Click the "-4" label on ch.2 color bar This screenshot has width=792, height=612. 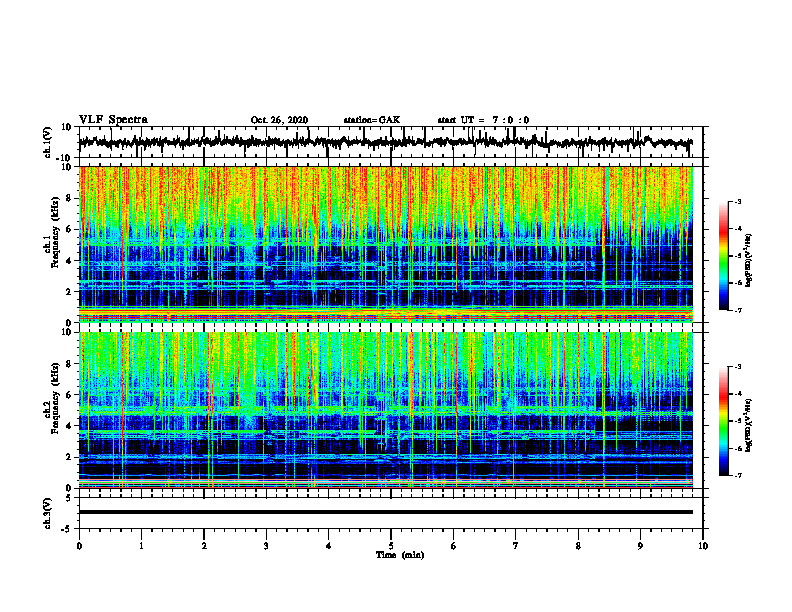coord(737,394)
